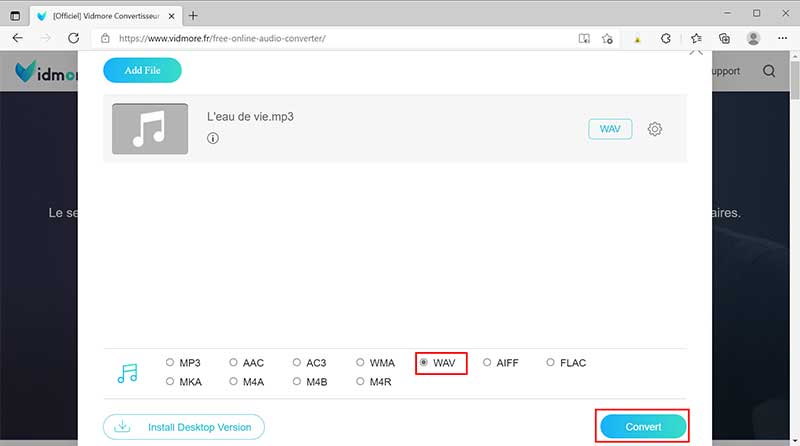Go back to the previous page
800x446 pixels.
coord(17,38)
